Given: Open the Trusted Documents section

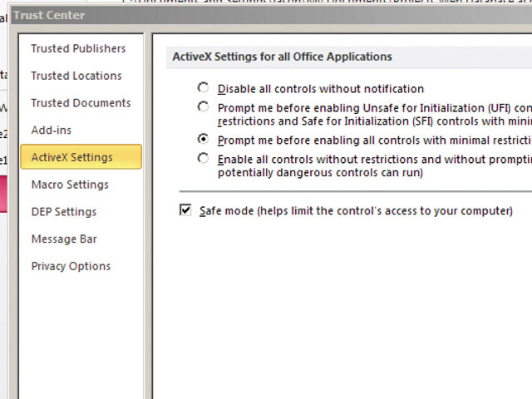Looking at the screenshot, I should point(81,103).
